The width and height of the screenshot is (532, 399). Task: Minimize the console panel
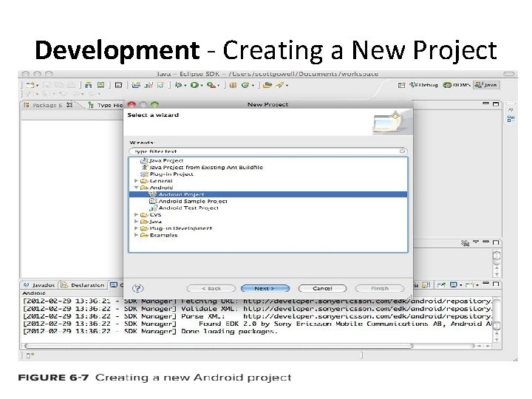[486, 283]
